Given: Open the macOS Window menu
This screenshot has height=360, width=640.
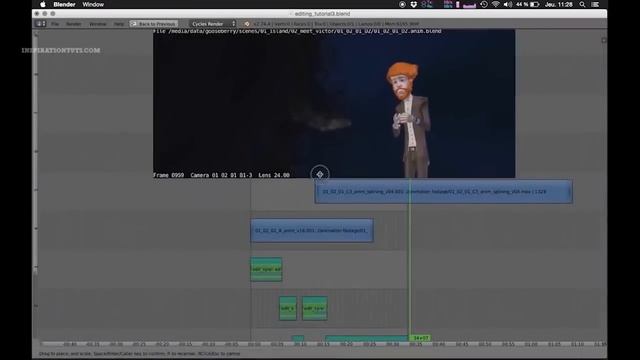Looking at the screenshot, I should tap(93, 4).
